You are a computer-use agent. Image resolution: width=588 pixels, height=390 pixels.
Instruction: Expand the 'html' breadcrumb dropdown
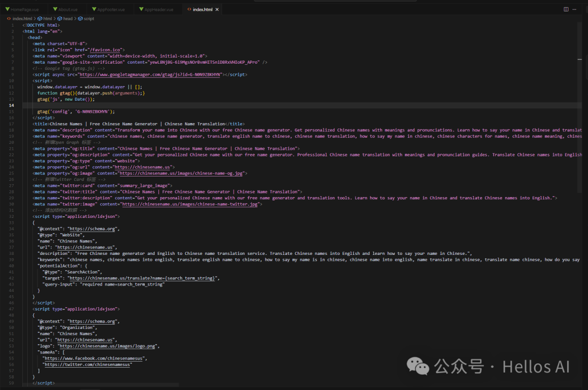pos(48,19)
